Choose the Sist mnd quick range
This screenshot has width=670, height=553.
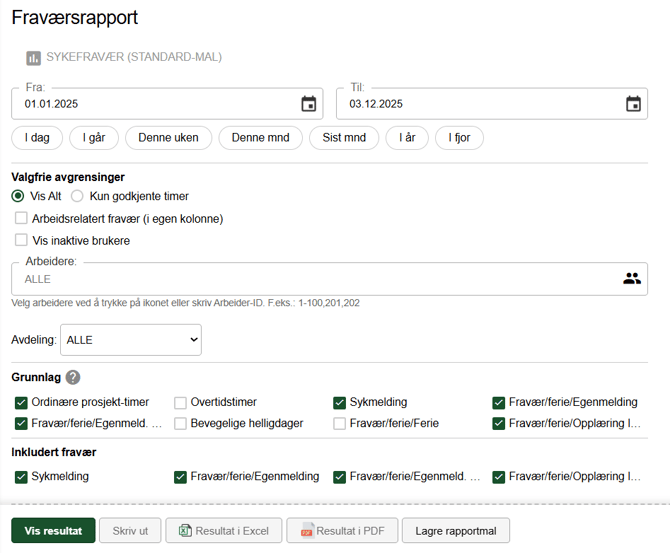point(344,138)
